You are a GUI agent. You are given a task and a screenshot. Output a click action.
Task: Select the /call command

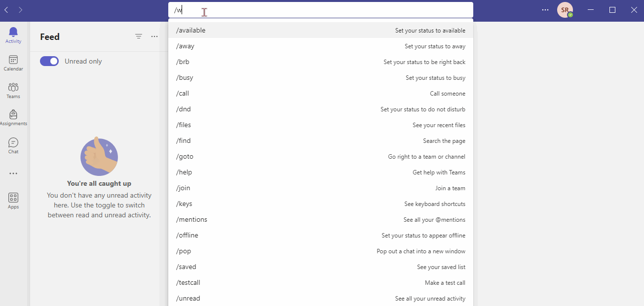(321, 94)
